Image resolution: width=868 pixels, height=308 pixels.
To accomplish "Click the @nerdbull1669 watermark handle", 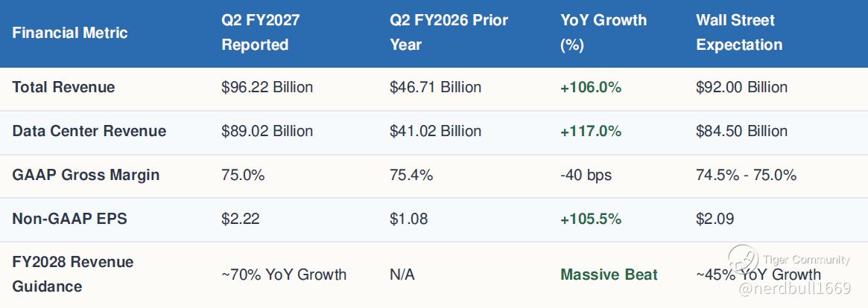I will click(794, 289).
